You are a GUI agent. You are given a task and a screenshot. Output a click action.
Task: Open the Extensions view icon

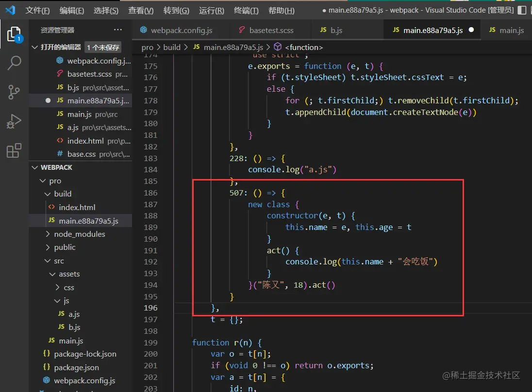click(x=14, y=150)
